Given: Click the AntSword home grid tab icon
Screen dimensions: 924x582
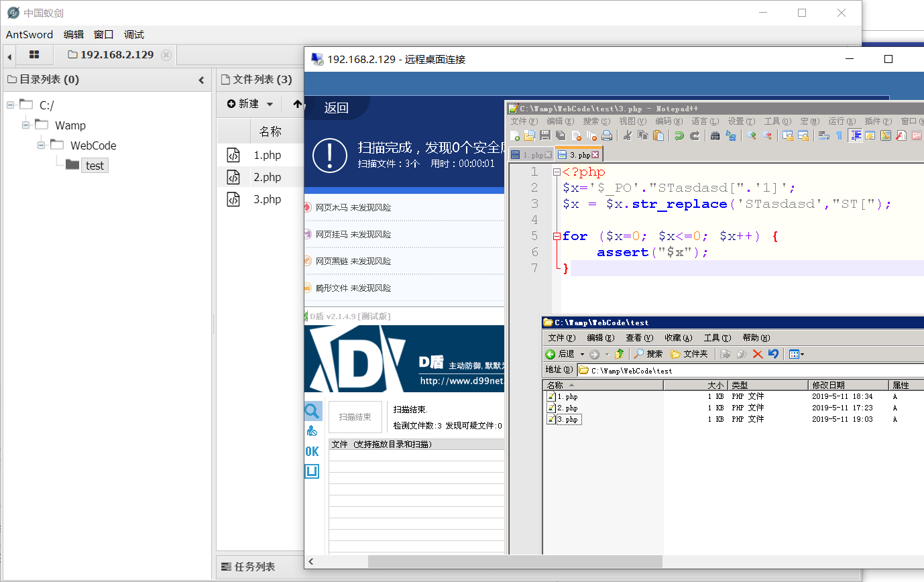Looking at the screenshot, I should [34, 54].
